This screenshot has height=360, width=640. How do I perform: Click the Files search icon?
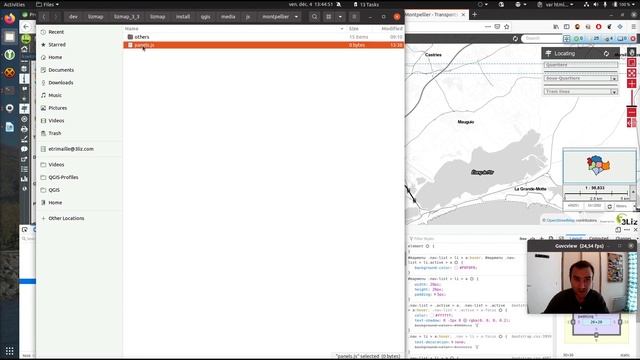tap(314, 17)
